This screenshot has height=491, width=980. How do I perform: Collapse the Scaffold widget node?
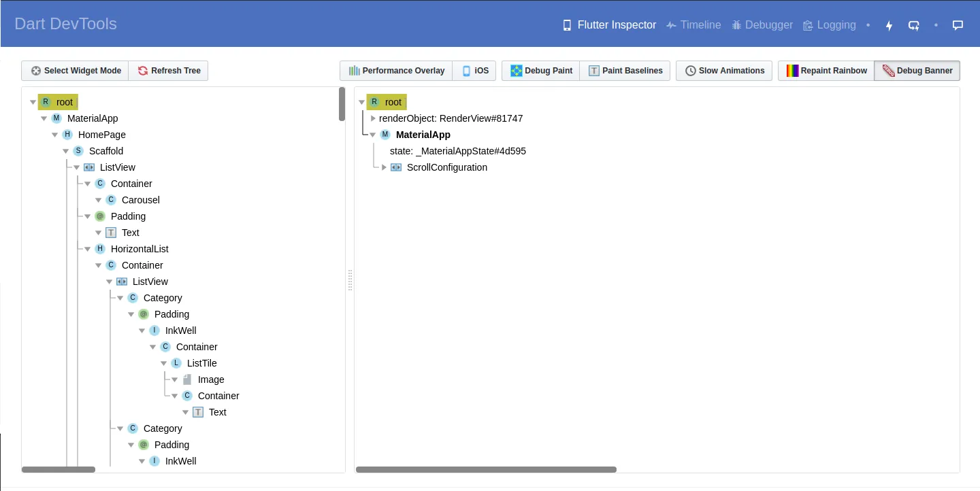click(x=65, y=150)
